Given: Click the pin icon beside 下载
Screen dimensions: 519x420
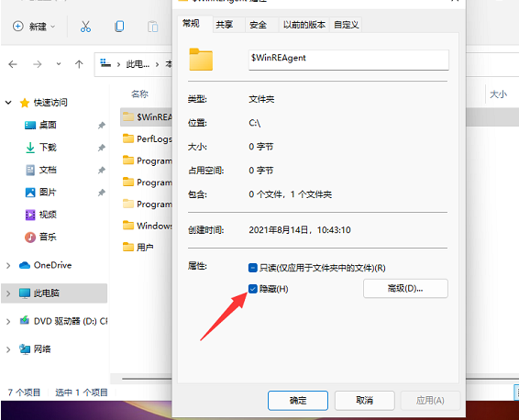Looking at the screenshot, I should click(101, 148).
